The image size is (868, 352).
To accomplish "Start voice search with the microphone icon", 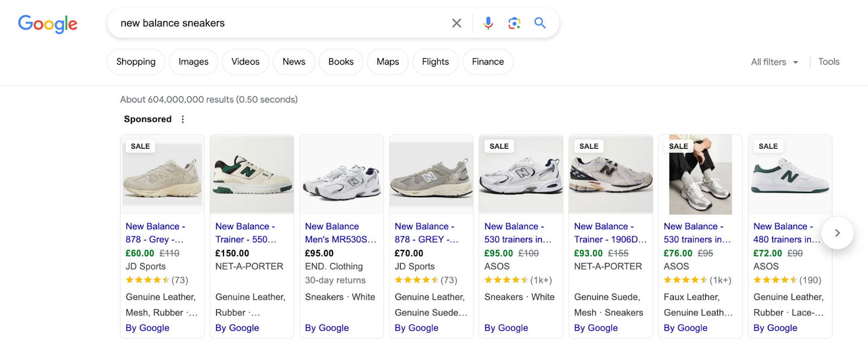I will [x=488, y=23].
